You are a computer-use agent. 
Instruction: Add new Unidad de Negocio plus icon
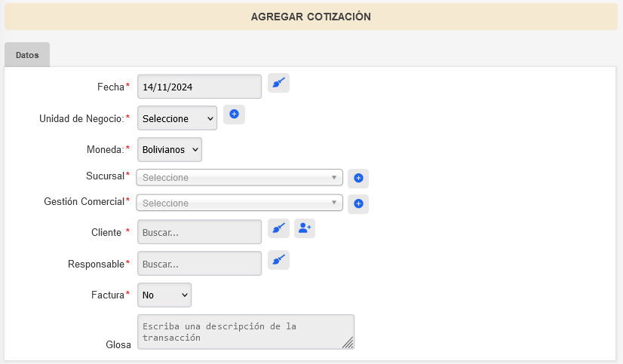234,115
